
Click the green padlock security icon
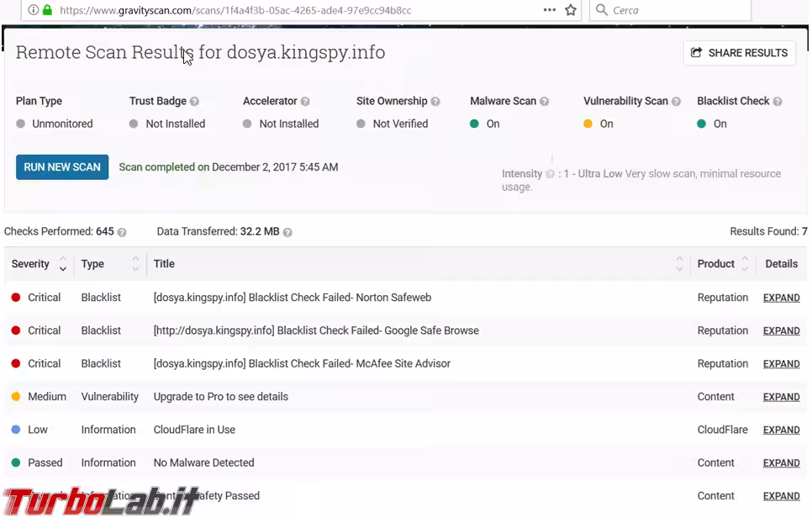coord(47,10)
